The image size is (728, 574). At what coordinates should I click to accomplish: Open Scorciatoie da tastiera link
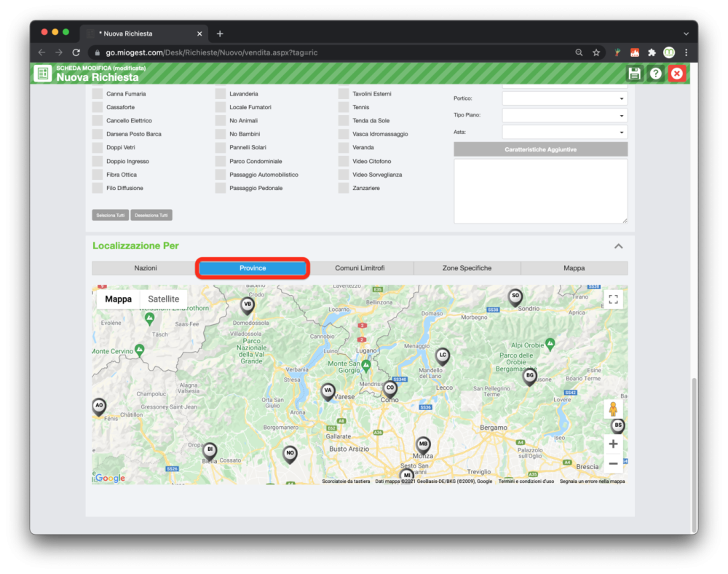(346, 481)
